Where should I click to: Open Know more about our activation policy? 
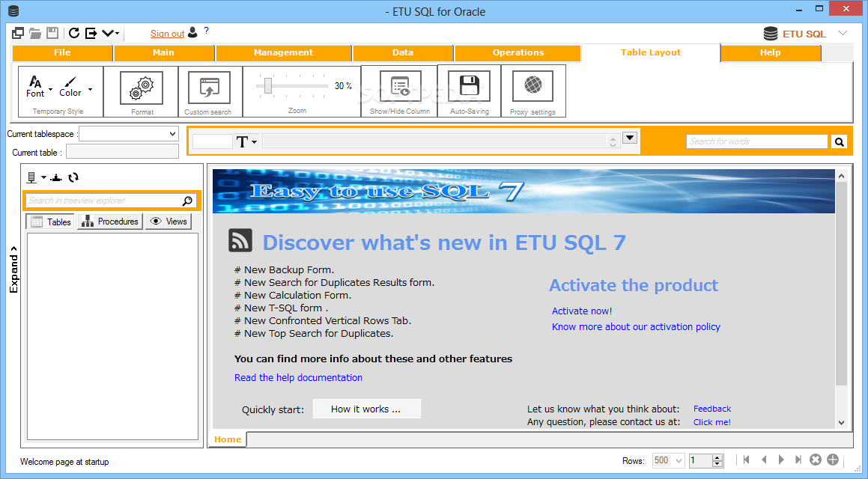point(636,327)
